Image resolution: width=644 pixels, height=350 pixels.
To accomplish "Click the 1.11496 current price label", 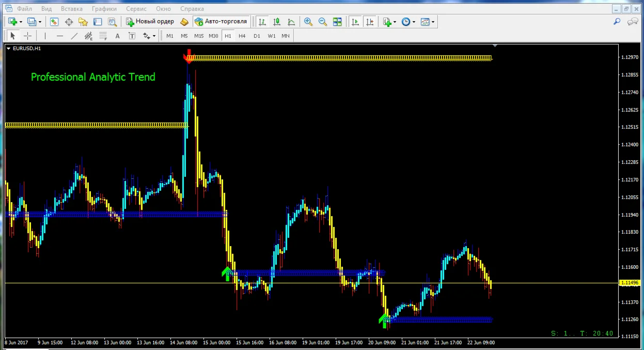I will pos(629,283).
